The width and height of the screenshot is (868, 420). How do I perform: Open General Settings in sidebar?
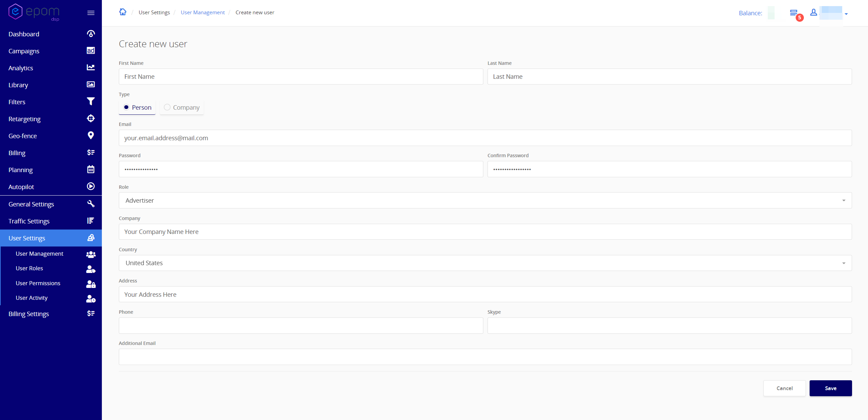click(31, 204)
